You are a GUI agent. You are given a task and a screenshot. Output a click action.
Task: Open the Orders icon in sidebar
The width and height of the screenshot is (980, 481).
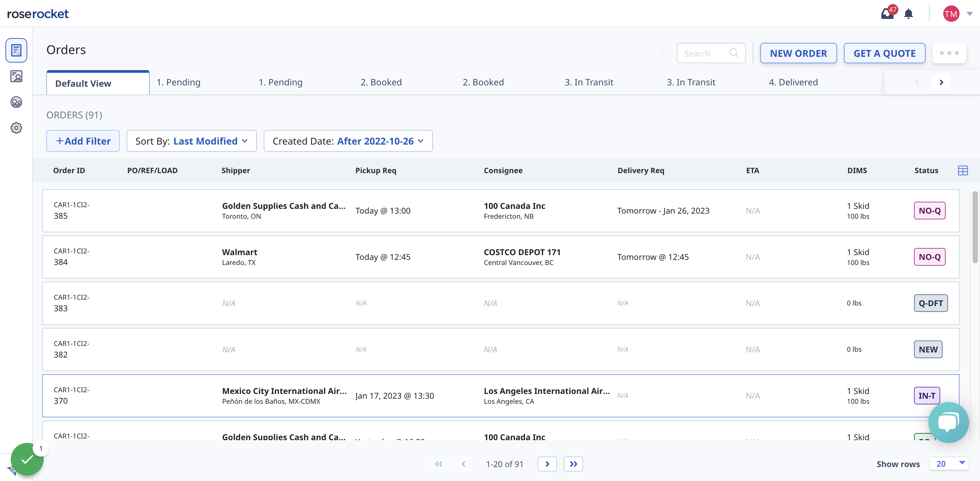(x=16, y=50)
